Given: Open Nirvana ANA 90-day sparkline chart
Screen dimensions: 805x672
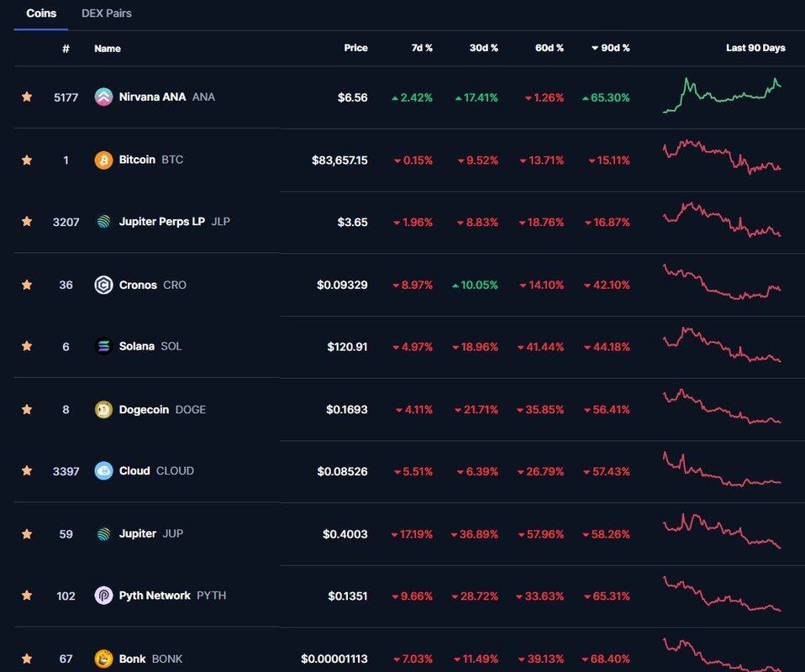Looking at the screenshot, I should pos(722,95).
